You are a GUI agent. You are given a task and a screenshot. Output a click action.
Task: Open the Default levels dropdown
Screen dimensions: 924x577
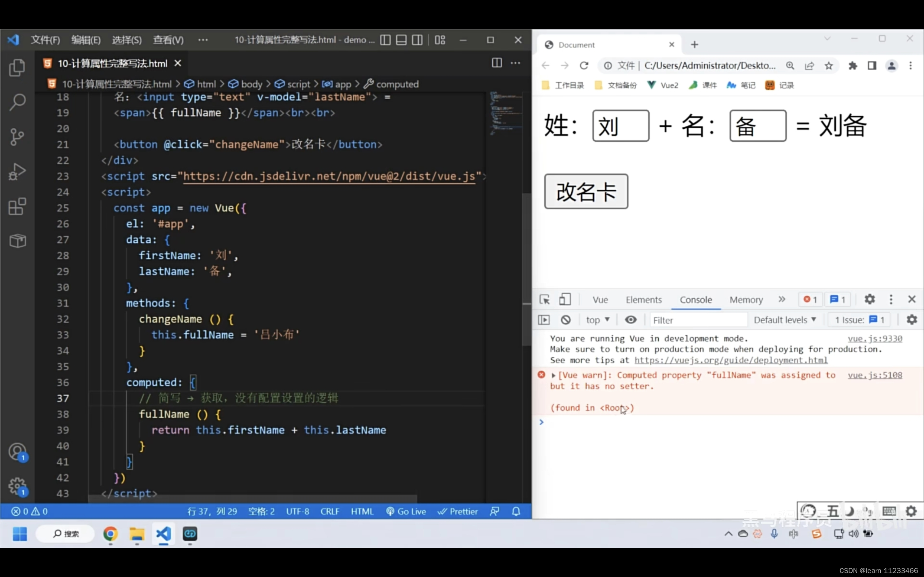pyautogui.click(x=785, y=320)
